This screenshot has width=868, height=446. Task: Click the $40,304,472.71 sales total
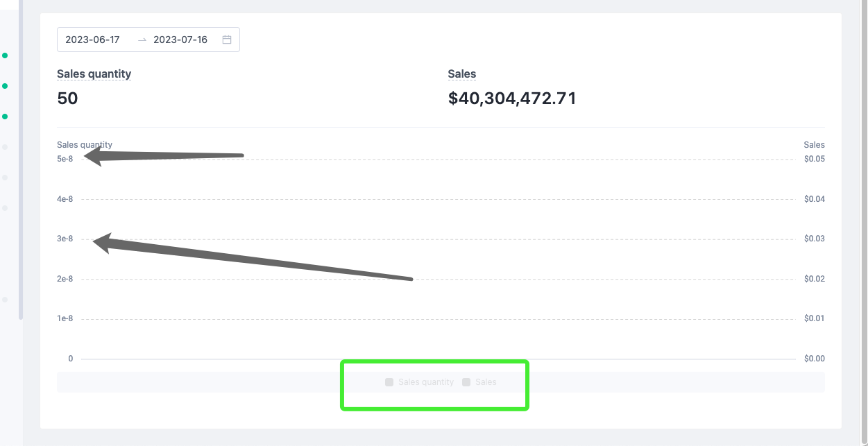click(512, 98)
